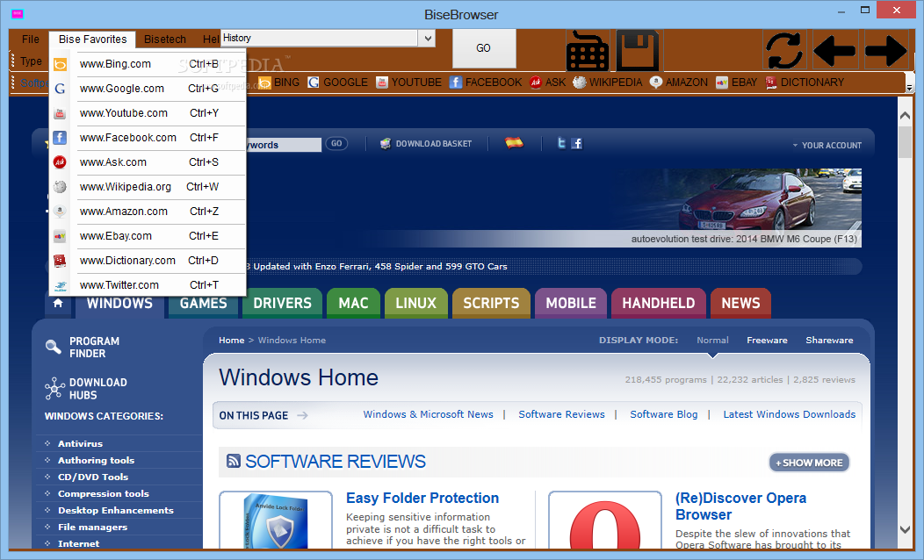Switch to the MOBILE tab

pyautogui.click(x=571, y=303)
